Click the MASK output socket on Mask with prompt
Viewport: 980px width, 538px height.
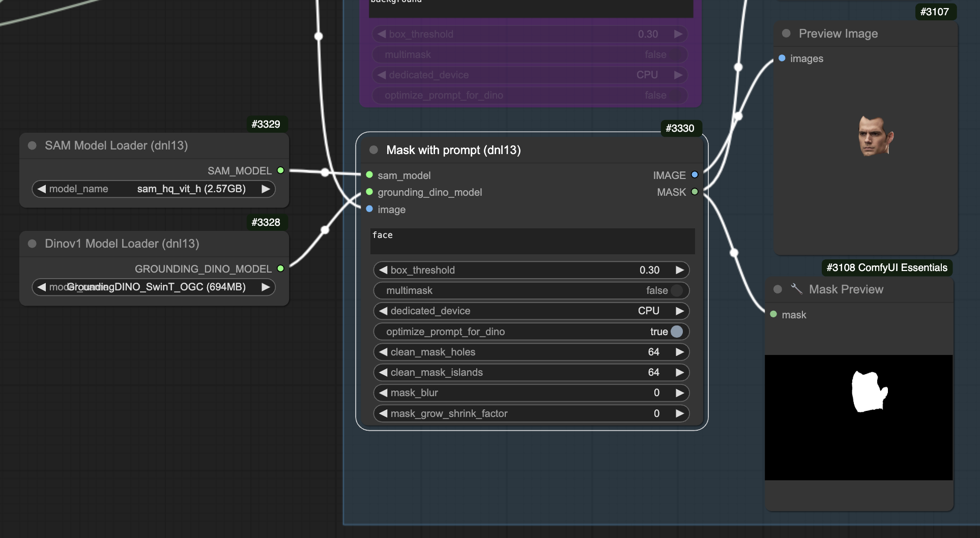tap(695, 192)
